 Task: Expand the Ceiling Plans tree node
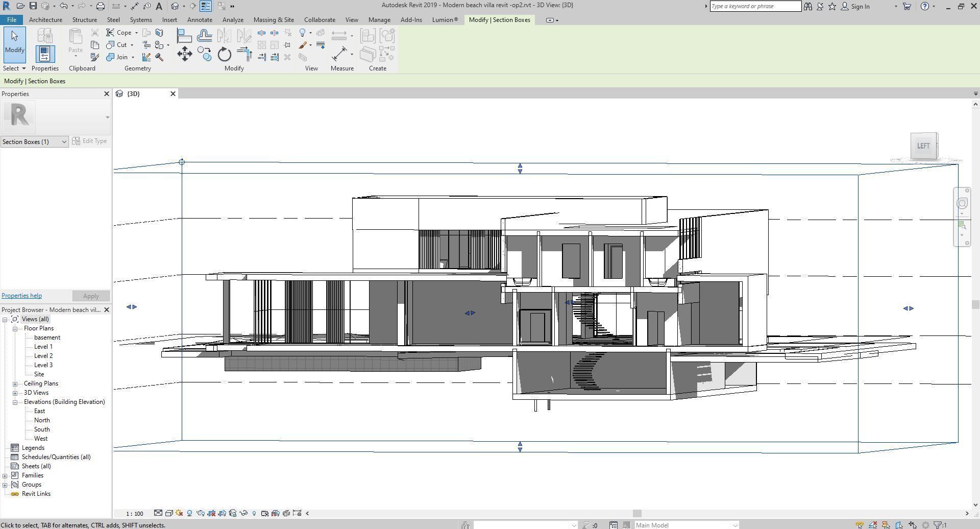[x=15, y=383]
